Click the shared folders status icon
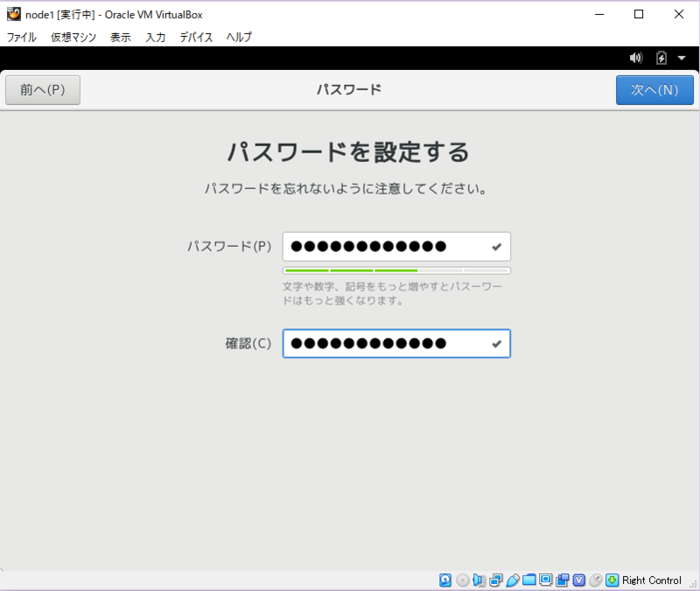Screen dimensions: 700x591 (x=529, y=580)
